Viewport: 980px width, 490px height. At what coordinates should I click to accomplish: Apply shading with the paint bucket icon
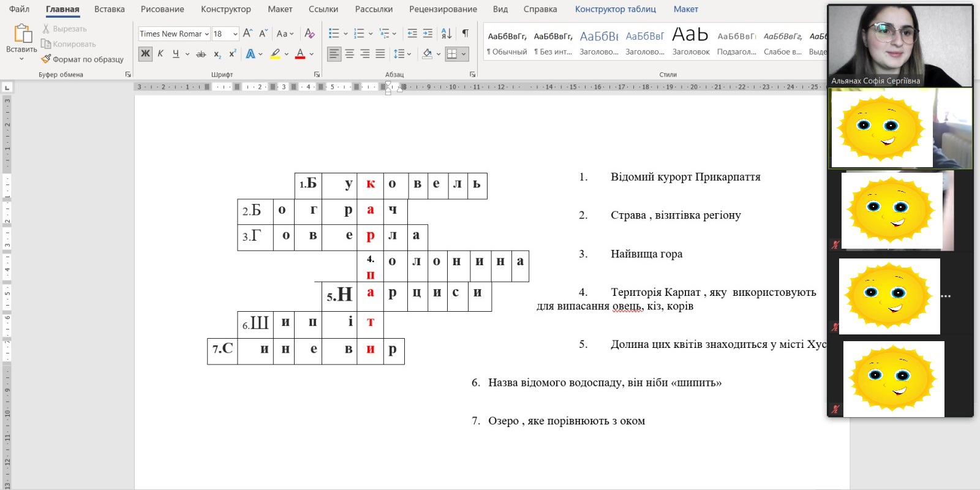click(428, 54)
